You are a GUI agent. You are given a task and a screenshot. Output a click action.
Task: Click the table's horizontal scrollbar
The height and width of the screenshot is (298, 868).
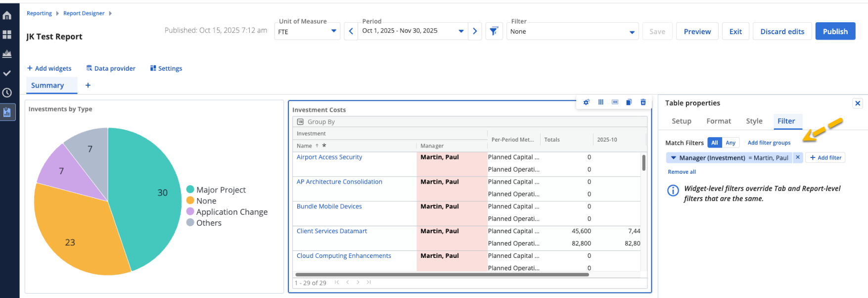(x=442, y=274)
